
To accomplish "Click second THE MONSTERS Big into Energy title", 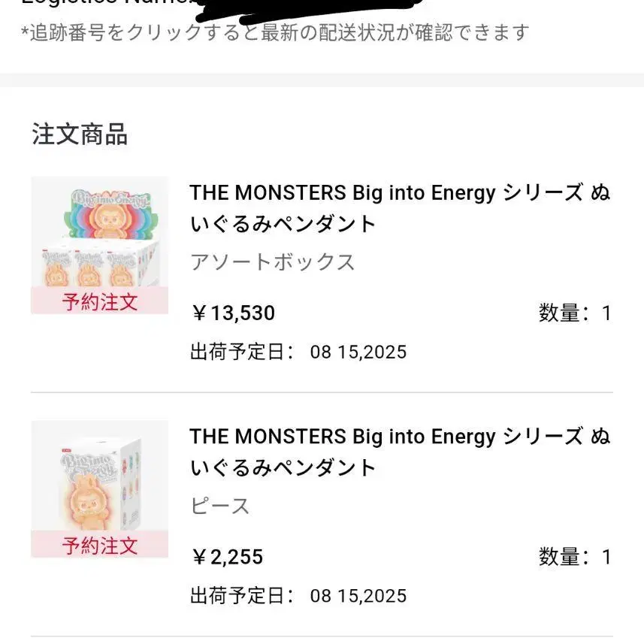I will [x=400, y=452].
